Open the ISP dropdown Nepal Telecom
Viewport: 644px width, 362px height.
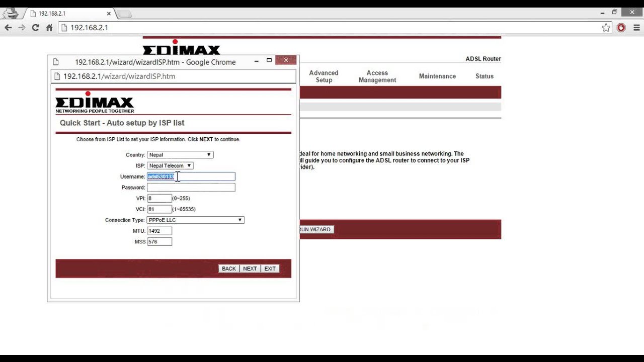point(170,165)
